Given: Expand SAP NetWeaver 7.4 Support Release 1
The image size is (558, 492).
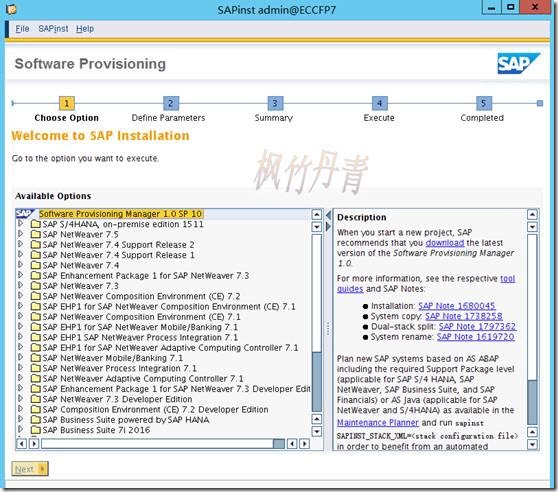Looking at the screenshot, I should pyautogui.click(x=20, y=255).
